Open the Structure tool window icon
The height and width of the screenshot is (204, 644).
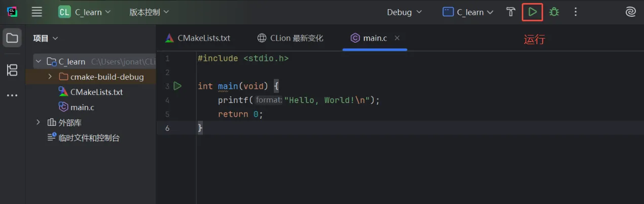point(12,70)
